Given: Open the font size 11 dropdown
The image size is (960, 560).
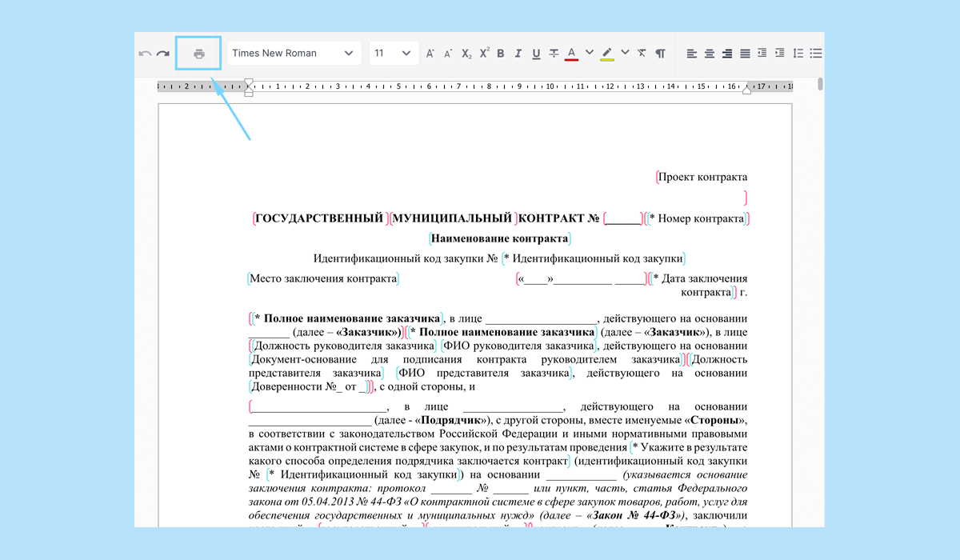Looking at the screenshot, I should [394, 54].
